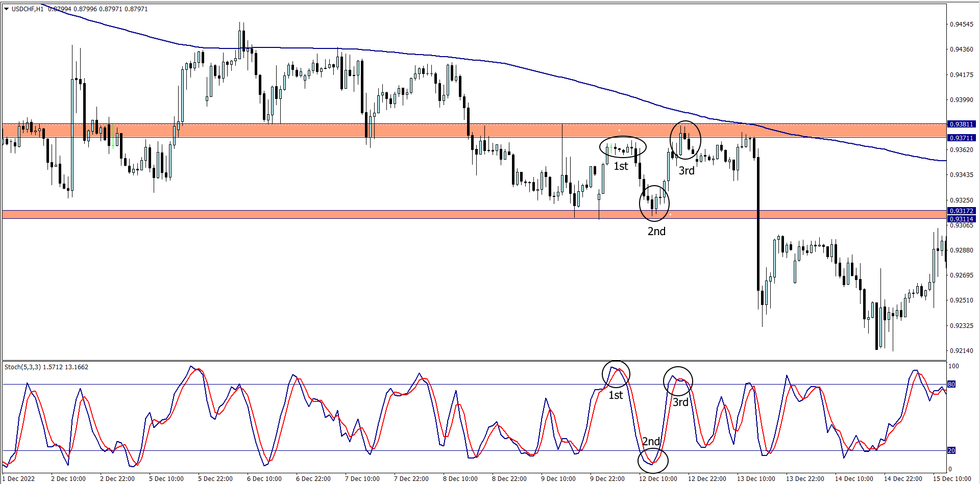This screenshot has width=980, height=484.
Task: Click the 0.92510 price scale label
Action: pyautogui.click(x=962, y=300)
